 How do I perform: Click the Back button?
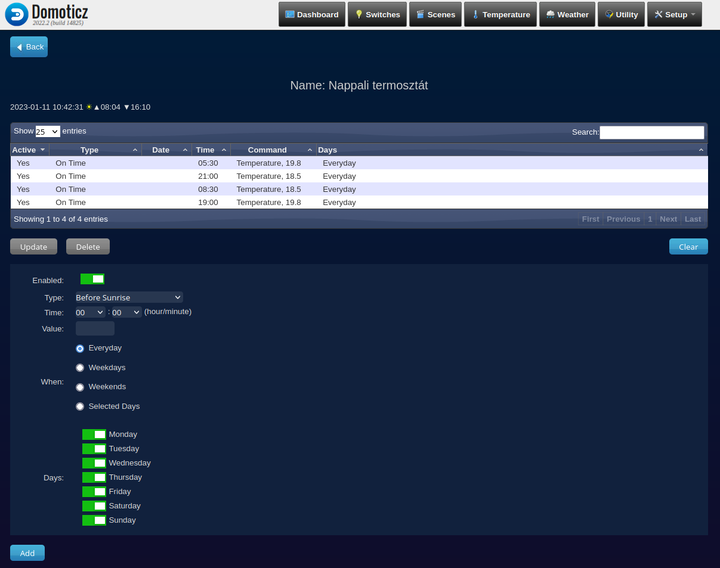click(x=29, y=47)
